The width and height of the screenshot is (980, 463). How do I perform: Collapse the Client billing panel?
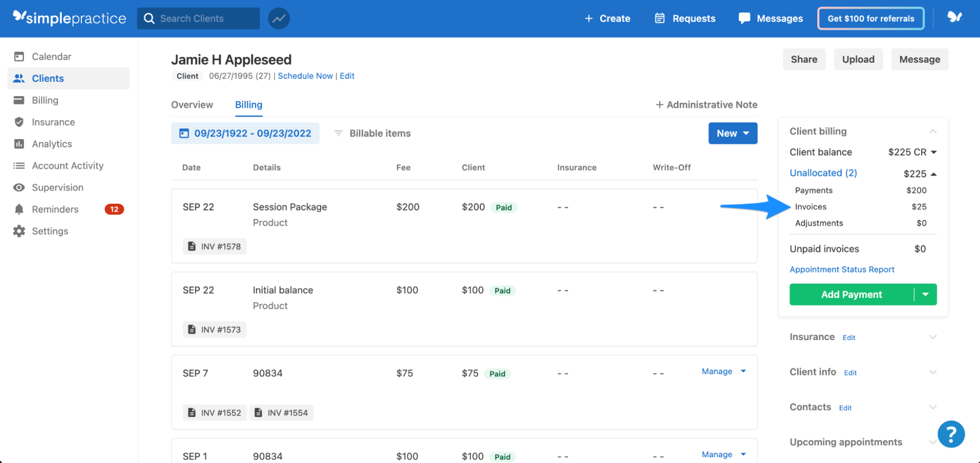pyautogui.click(x=933, y=131)
